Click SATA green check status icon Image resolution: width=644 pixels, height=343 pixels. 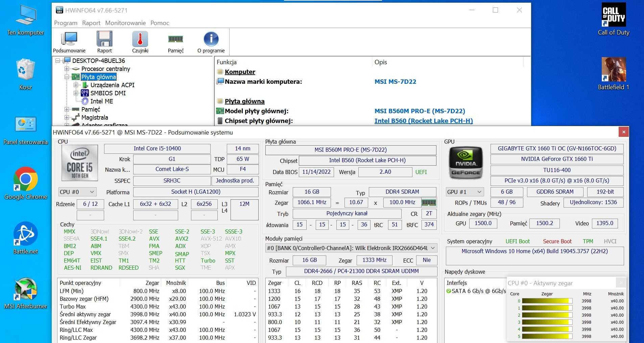tap(449, 291)
